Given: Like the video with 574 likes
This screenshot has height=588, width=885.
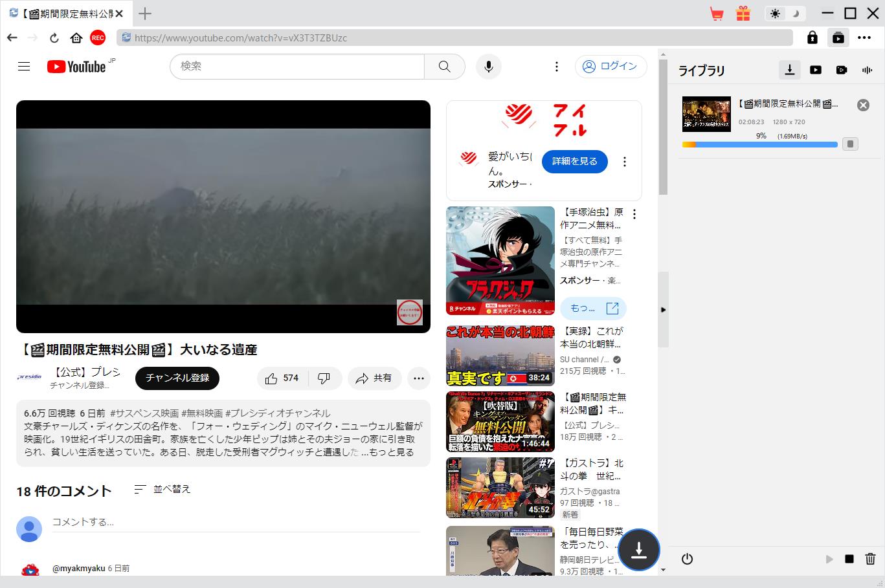Looking at the screenshot, I should [282, 378].
